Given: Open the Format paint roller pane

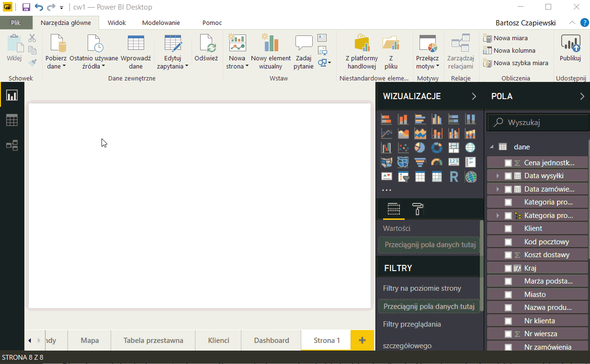Looking at the screenshot, I should coord(418,209).
